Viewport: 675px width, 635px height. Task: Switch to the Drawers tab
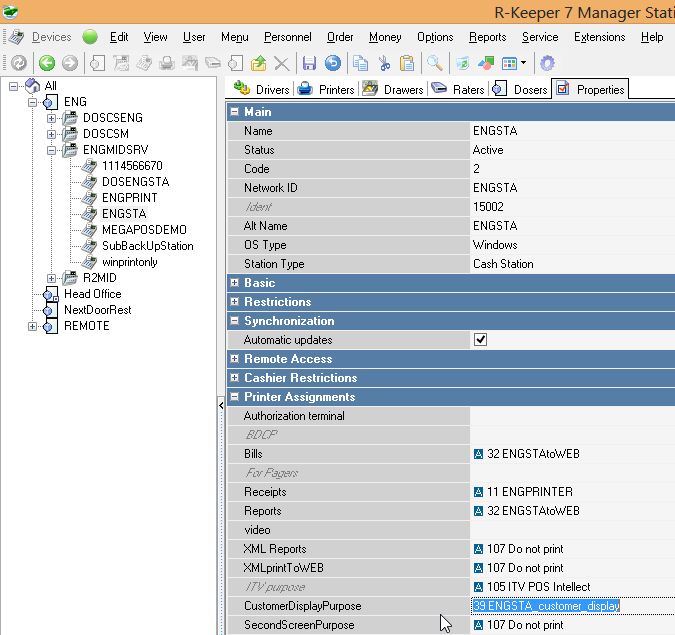(393, 89)
